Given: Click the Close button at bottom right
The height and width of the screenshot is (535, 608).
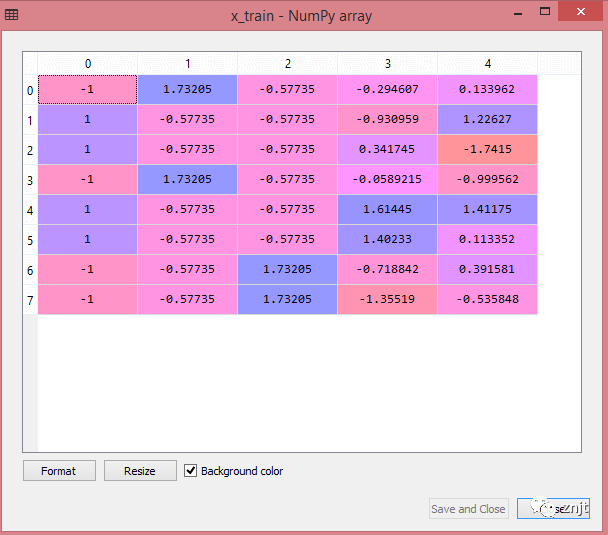Looking at the screenshot, I should 553,509.
